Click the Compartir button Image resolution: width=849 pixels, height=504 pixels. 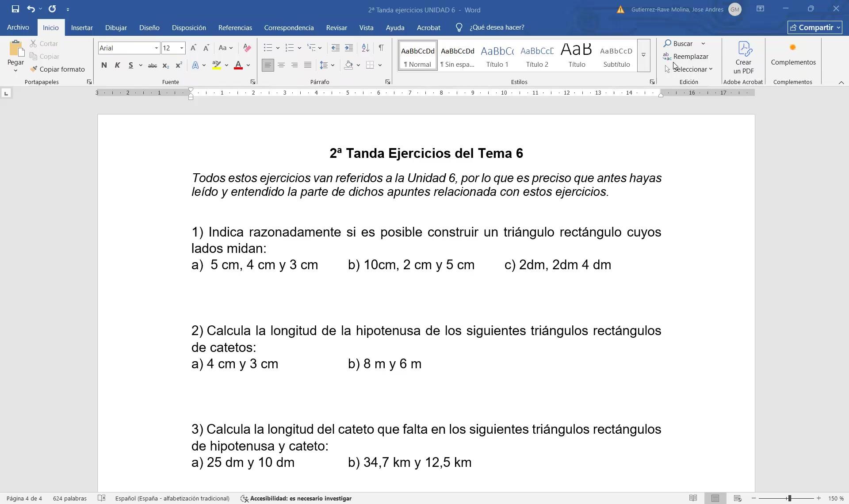pyautogui.click(x=815, y=27)
